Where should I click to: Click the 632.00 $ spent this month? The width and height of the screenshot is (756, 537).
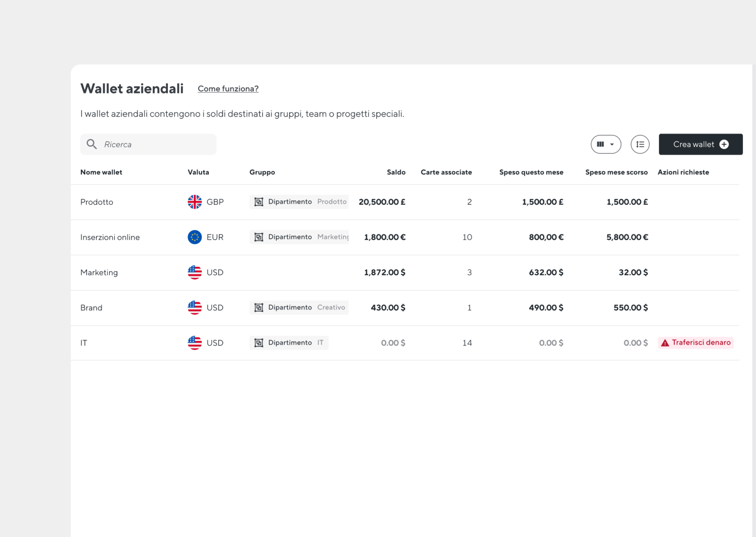546,272
